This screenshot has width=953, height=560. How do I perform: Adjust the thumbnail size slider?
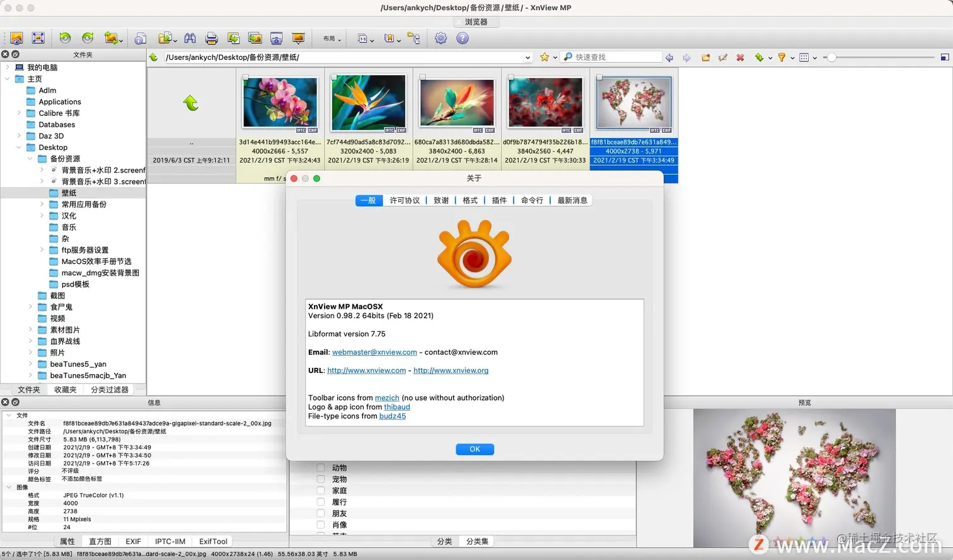click(831, 57)
